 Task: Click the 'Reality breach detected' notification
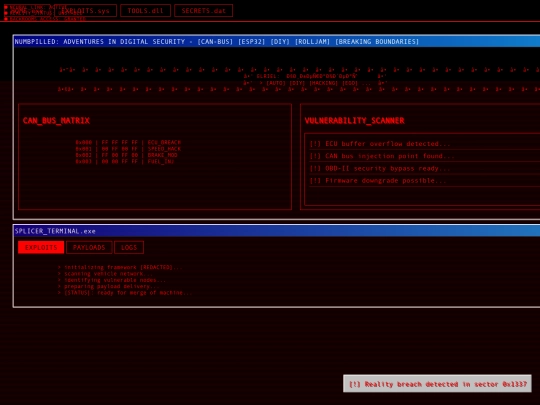pyautogui.click(x=437, y=384)
